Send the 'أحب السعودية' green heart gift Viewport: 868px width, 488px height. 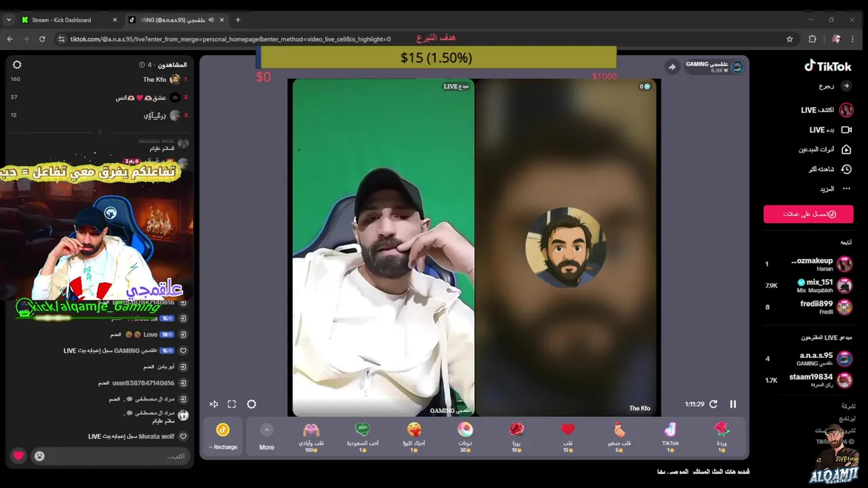(363, 436)
